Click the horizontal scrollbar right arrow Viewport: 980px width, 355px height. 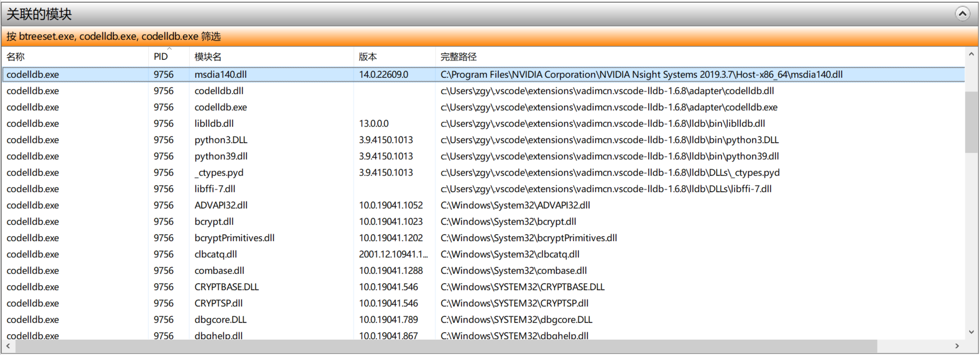point(957,346)
